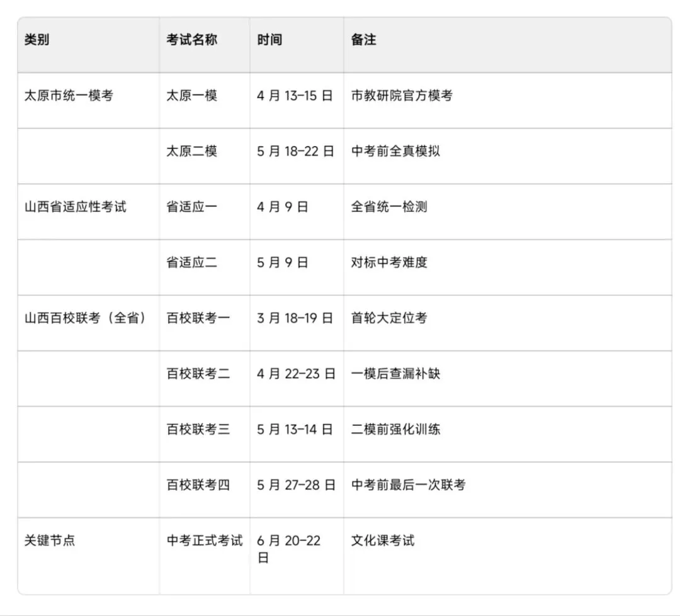The width and height of the screenshot is (680, 616).
Task: Click the date 3 月 18-19 日
Action: coord(295,318)
